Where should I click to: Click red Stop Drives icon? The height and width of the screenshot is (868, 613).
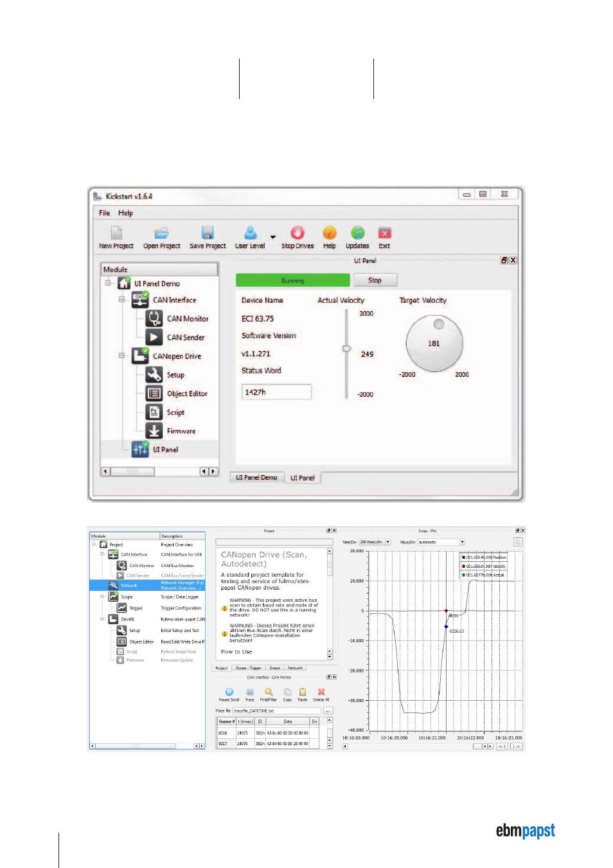click(x=298, y=233)
